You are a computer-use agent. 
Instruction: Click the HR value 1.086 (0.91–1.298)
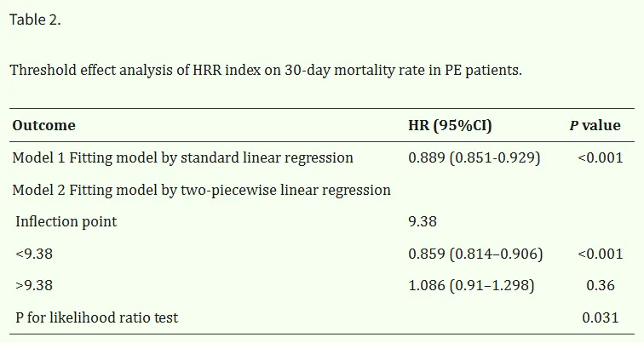pos(471,285)
